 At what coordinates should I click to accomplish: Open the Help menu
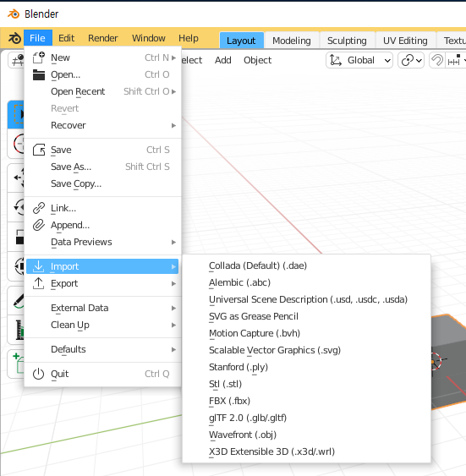(189, 38)
